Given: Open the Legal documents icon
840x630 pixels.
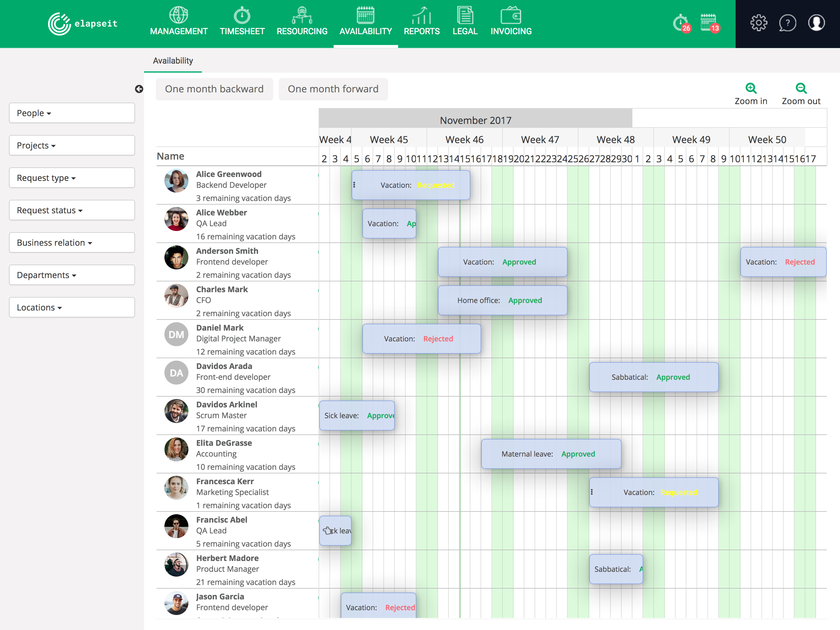Looking at the screenshot, I should (465, 15).
